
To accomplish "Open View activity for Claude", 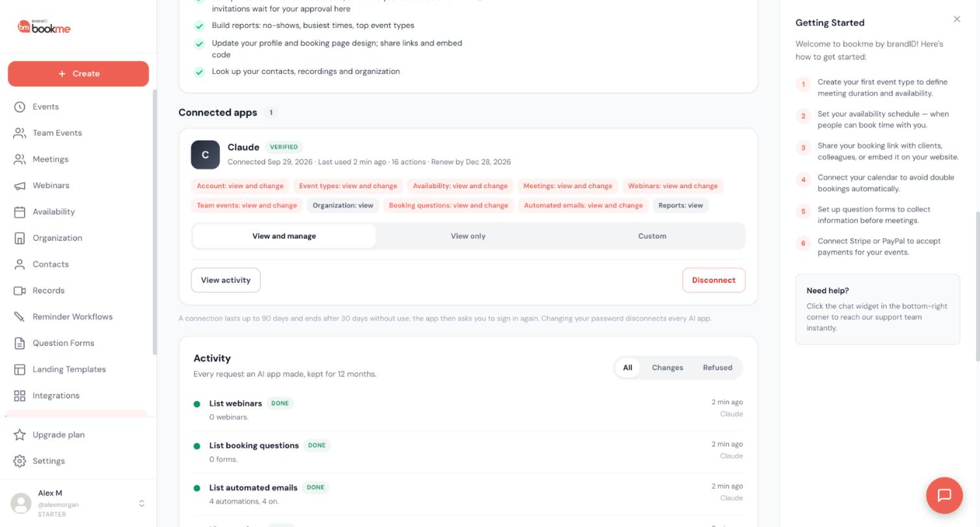I will pos(226,280).
